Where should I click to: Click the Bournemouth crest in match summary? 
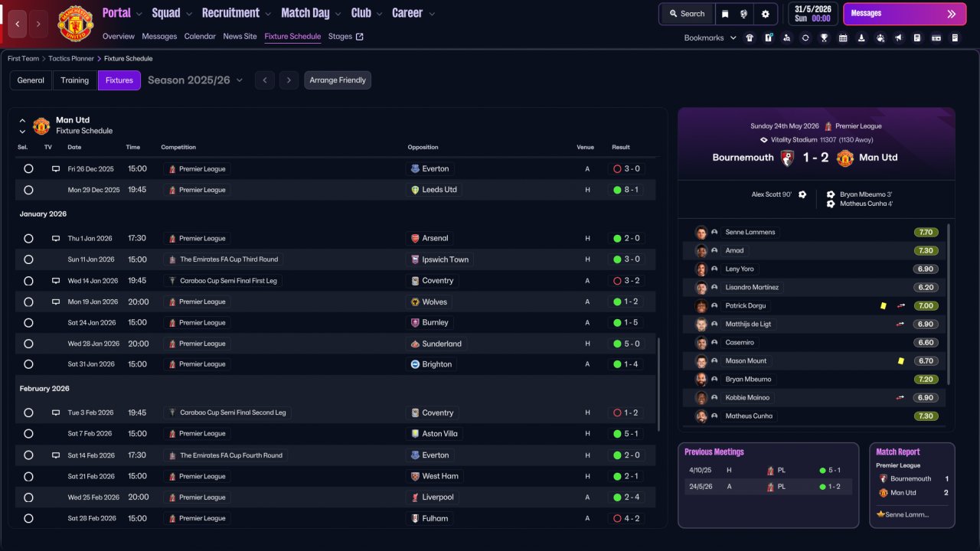tap(786, 158)
